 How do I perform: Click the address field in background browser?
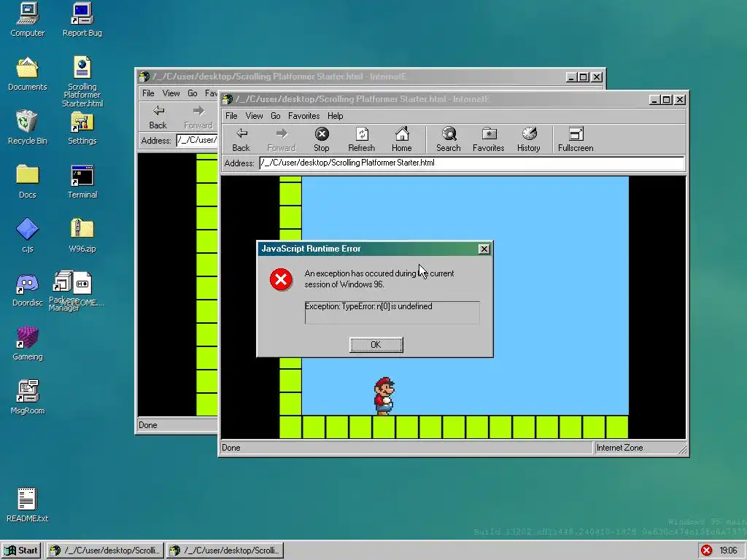click(x=197, y=140)
